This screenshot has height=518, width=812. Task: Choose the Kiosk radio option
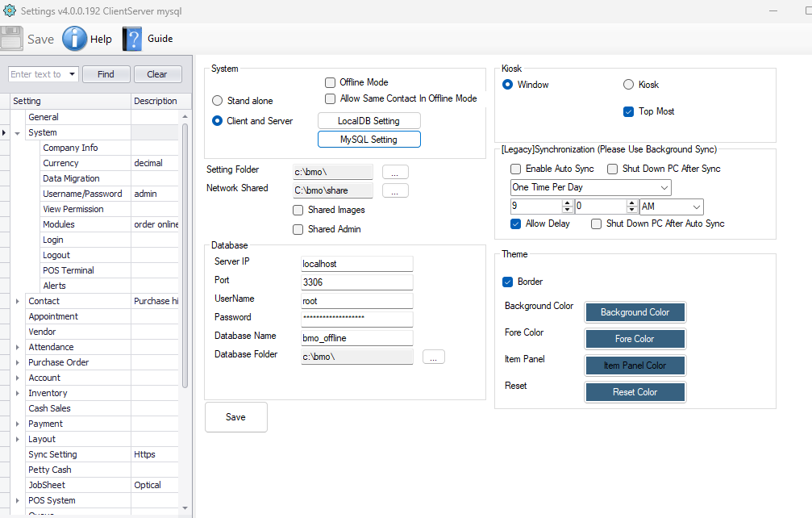click(x=628, y=85)
